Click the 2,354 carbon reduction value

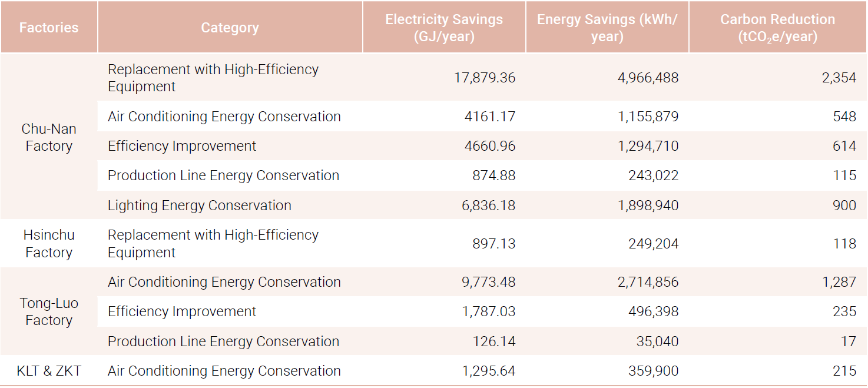point(839,78)
